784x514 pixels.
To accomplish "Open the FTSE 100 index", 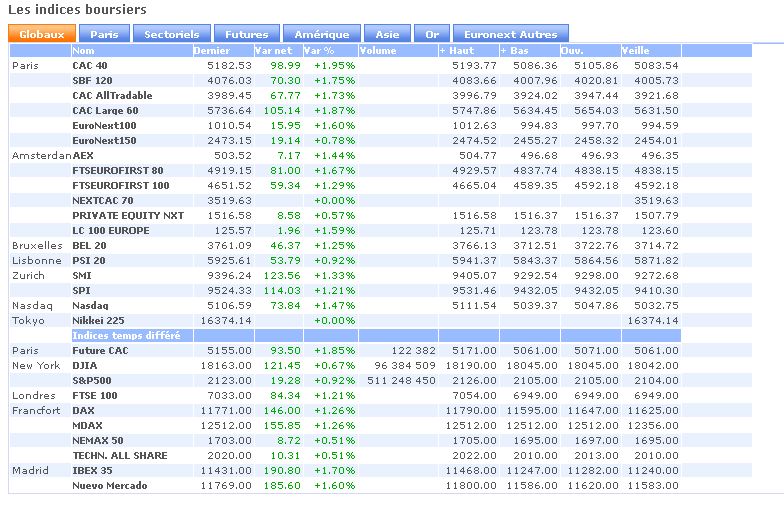I will click(x=94, y=396).
